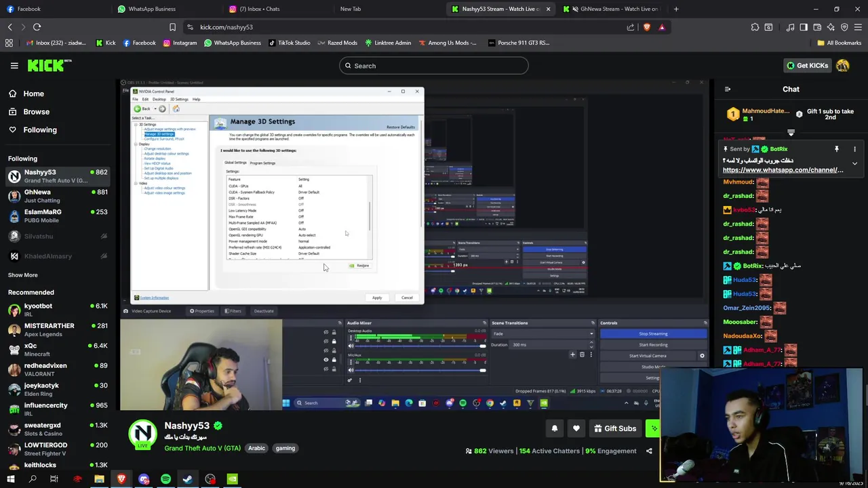
Task: Open Razed Mods bookmark
Action: pos(336,43)
